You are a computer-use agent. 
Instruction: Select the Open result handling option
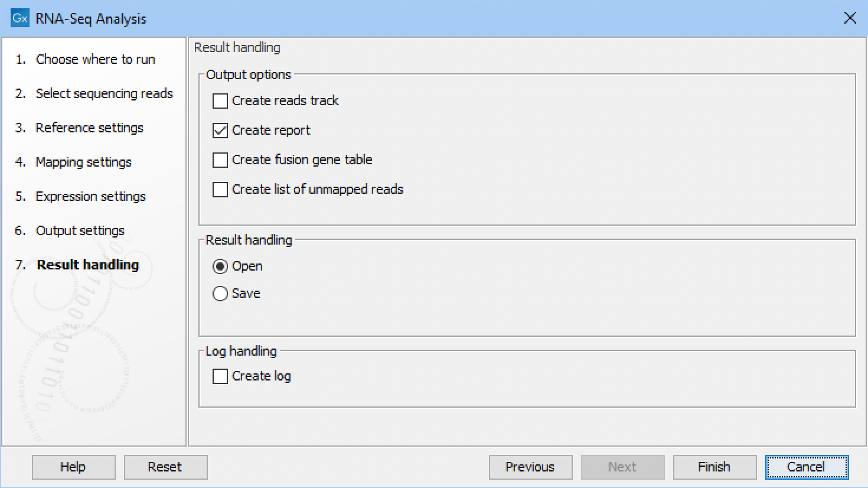click(220, 266)
